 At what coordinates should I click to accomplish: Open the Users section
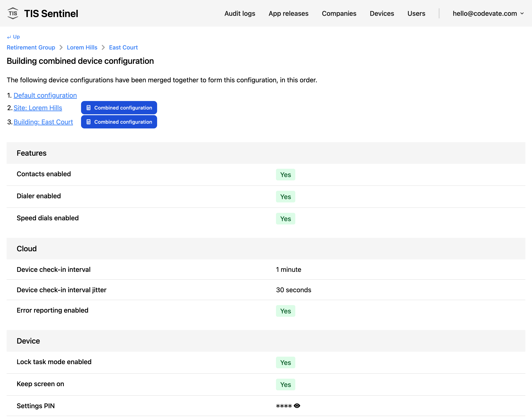(x=416, y=14)
